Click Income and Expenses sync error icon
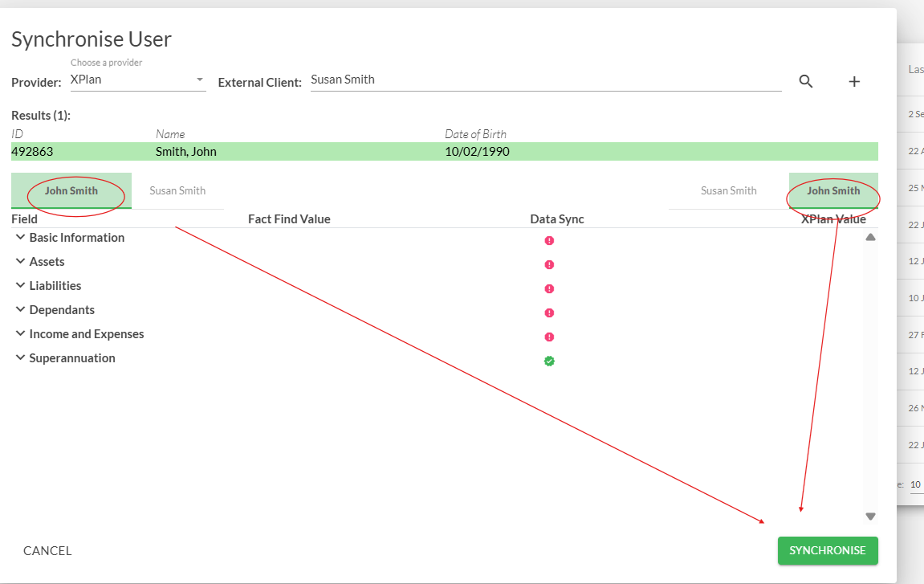Image resolution: width=924 pixels, height=584 pixels. point(549,337)
